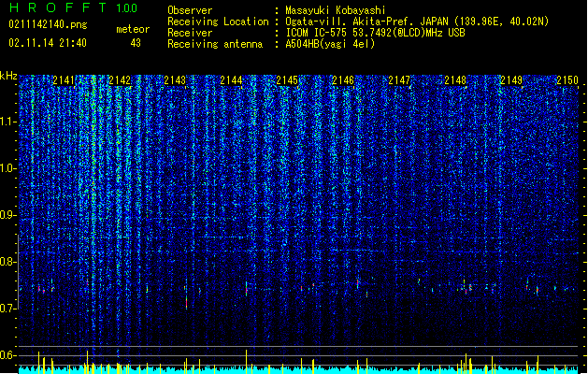
Task: Click the 2147 time marker
Action: click(x=399, y=79)
